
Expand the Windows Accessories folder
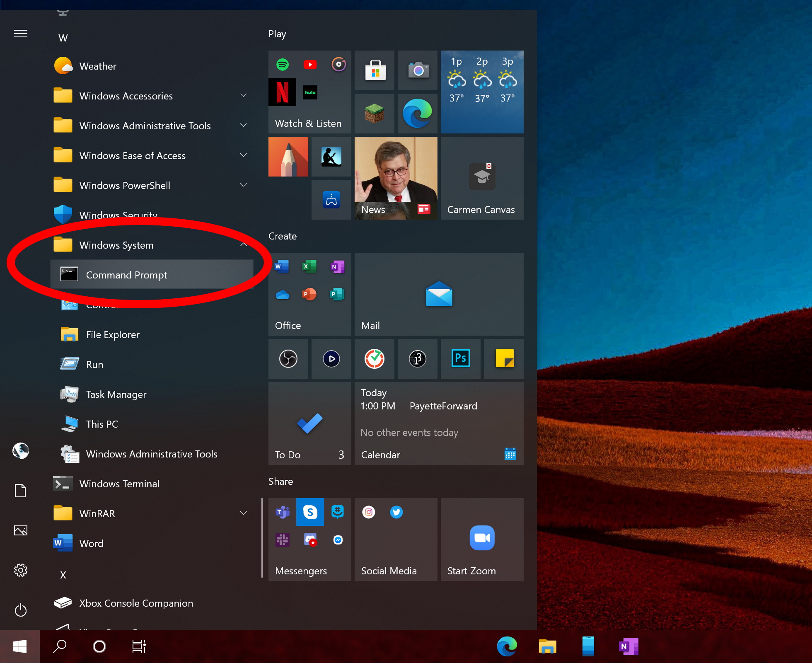click(244, 96)
